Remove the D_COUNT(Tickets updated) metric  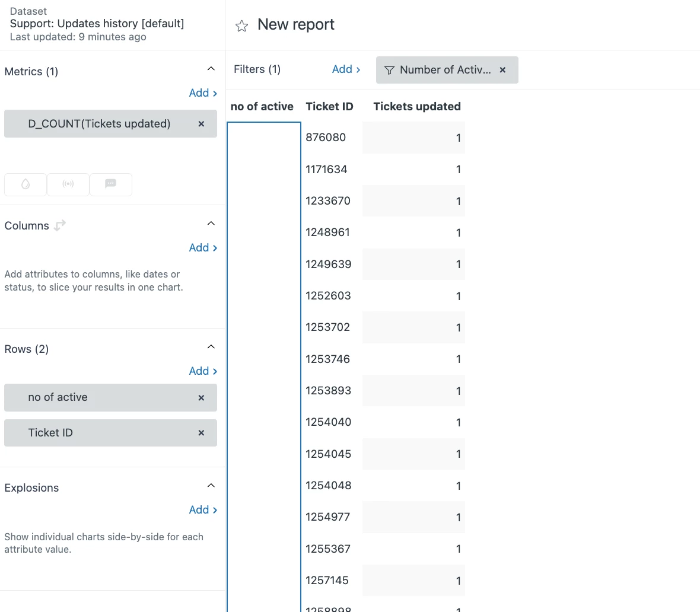click(201, 124)
